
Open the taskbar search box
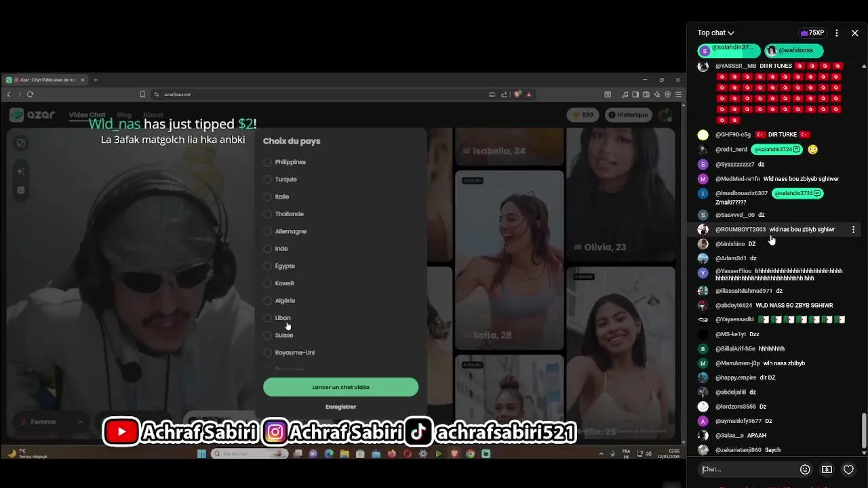coord(250,453)
